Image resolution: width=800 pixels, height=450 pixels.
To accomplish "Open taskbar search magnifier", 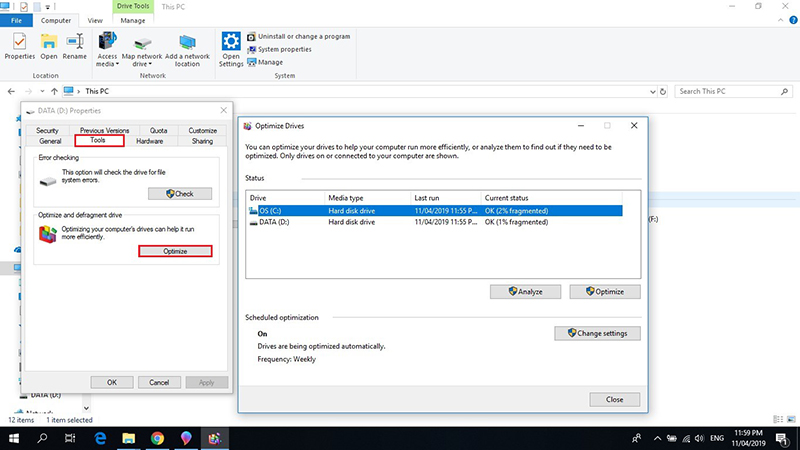I will pyautogui.click(x=42, y=438).
